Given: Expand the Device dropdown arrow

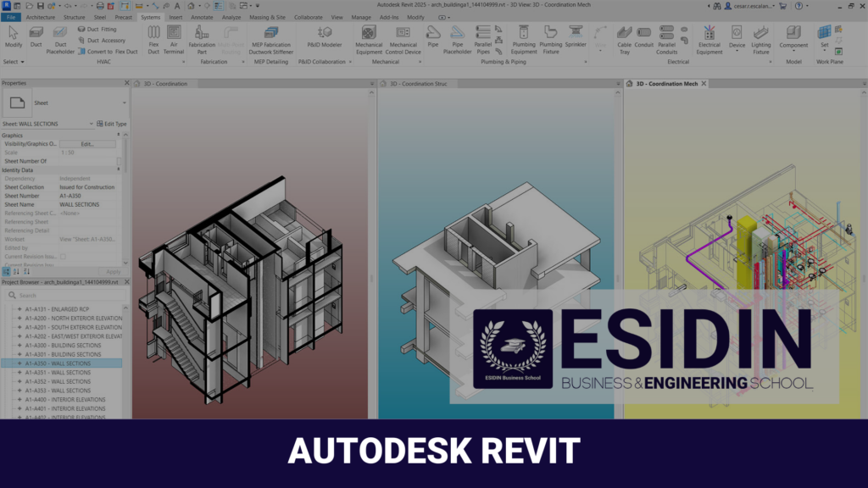Looking at the screenshot, I should point(737,50).
